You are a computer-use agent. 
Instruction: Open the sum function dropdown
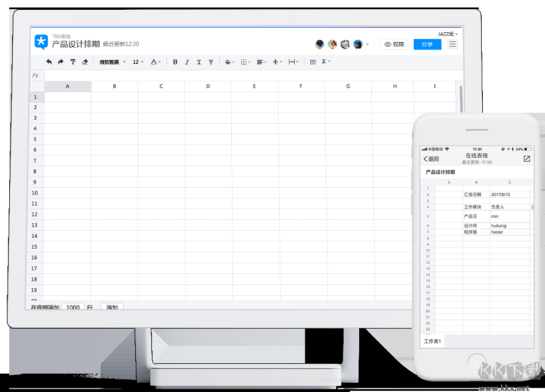coord(326,62)
